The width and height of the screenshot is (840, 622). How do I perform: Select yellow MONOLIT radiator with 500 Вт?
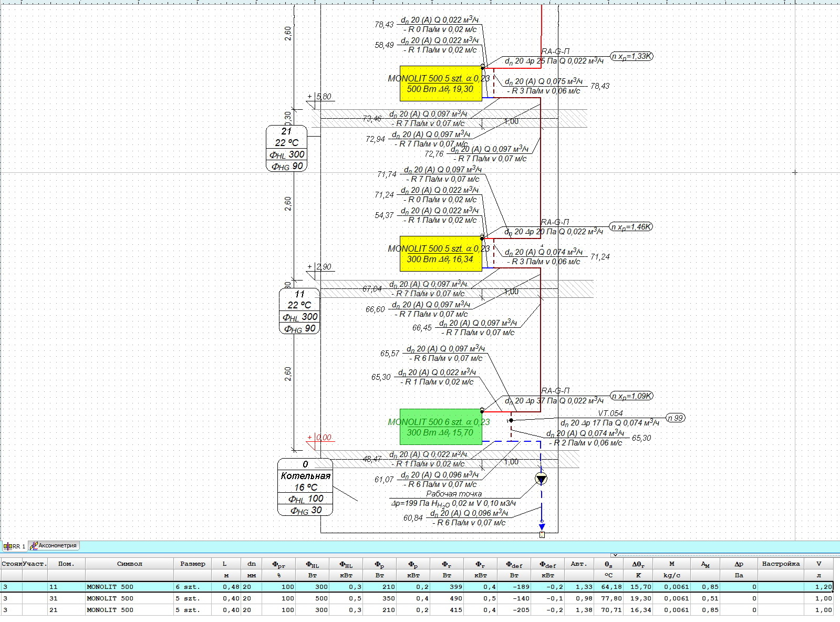(440, 84)
